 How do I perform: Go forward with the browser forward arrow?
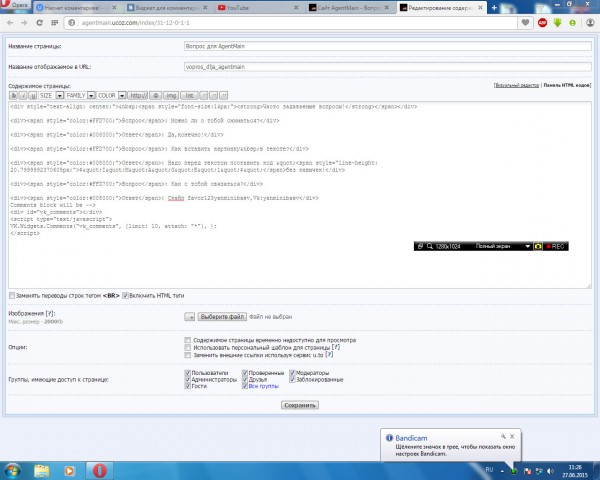[24, 23]
